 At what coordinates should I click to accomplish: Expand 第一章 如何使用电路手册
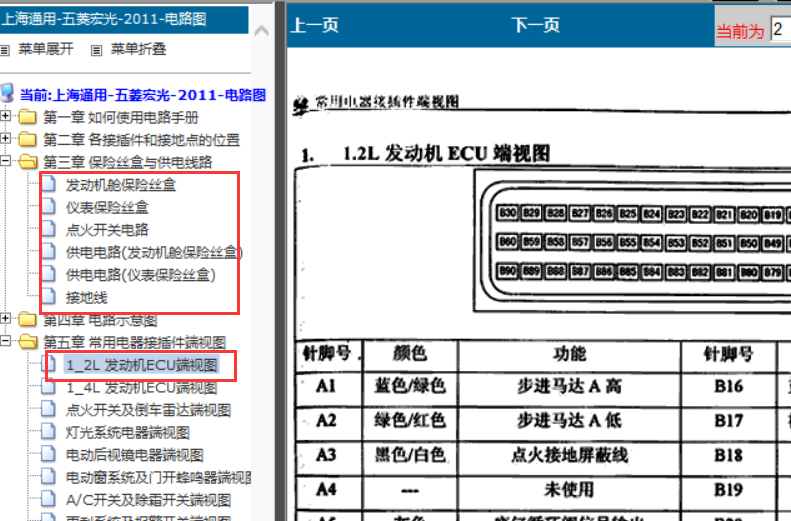[x=5, y=116]
